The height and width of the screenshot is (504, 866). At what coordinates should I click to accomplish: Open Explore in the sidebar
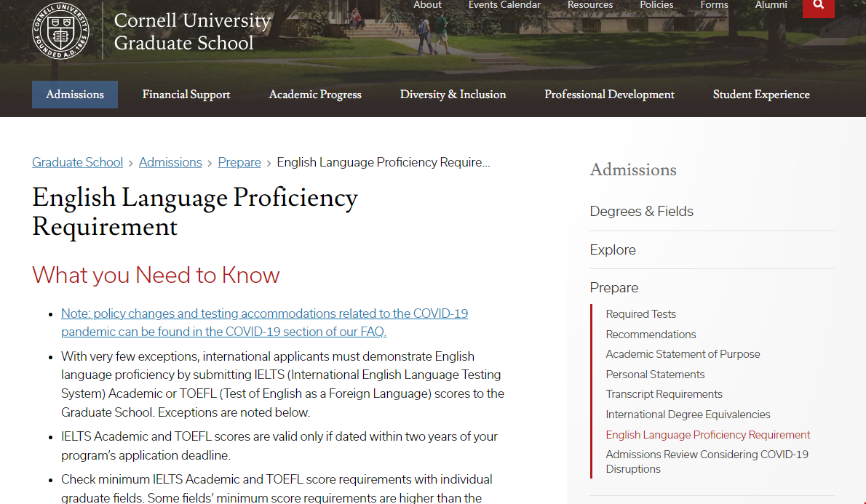coord(613,250)
